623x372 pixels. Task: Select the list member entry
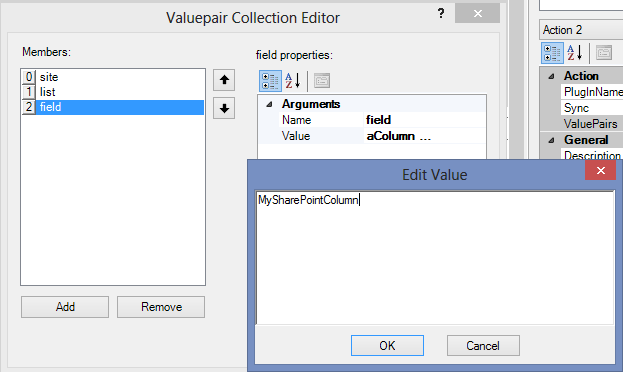(x=113, y=92)
